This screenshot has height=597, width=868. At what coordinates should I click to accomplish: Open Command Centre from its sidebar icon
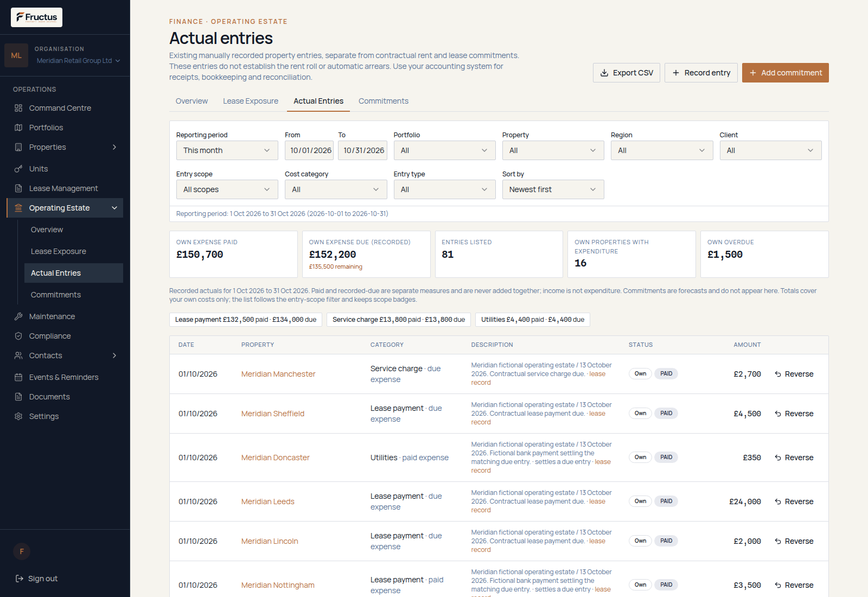[x=18, y=108]
